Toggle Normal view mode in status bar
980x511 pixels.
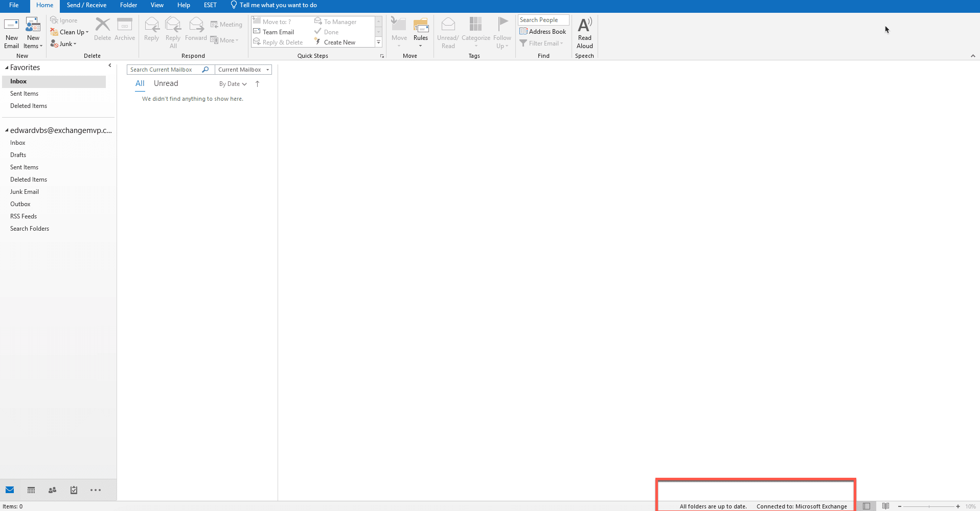867,506
